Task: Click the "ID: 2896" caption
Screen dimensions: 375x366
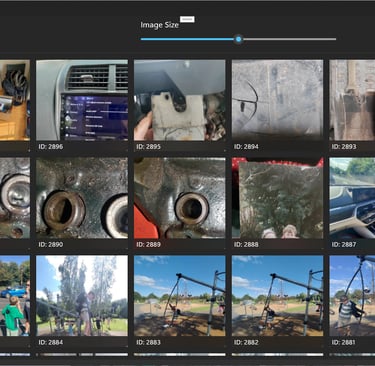Action: point(51,146)
